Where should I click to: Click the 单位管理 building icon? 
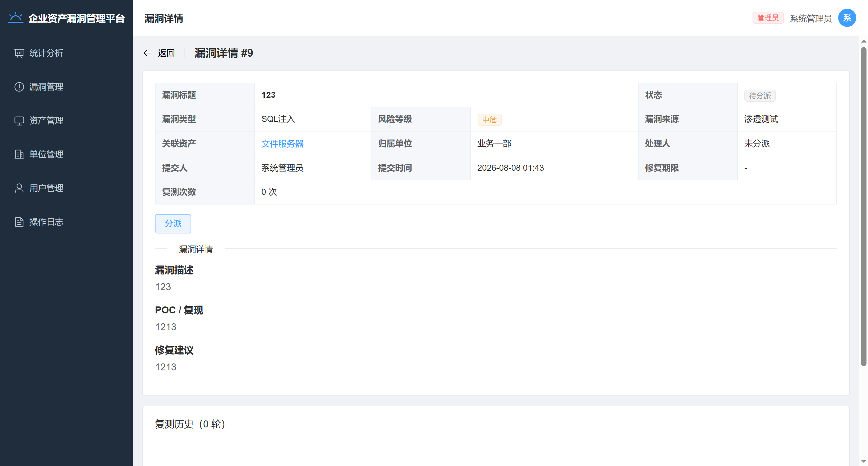(19, 154)
